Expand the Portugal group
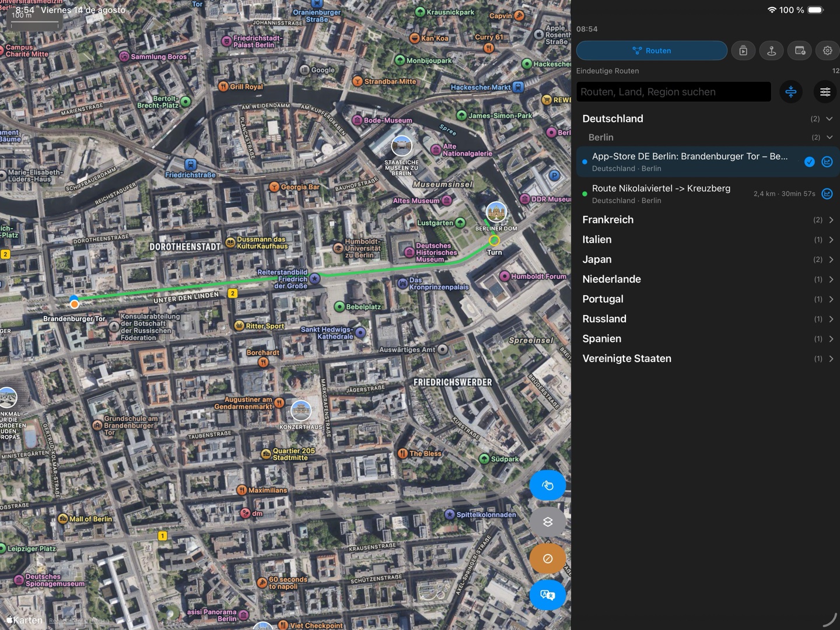 coord(708,299)
